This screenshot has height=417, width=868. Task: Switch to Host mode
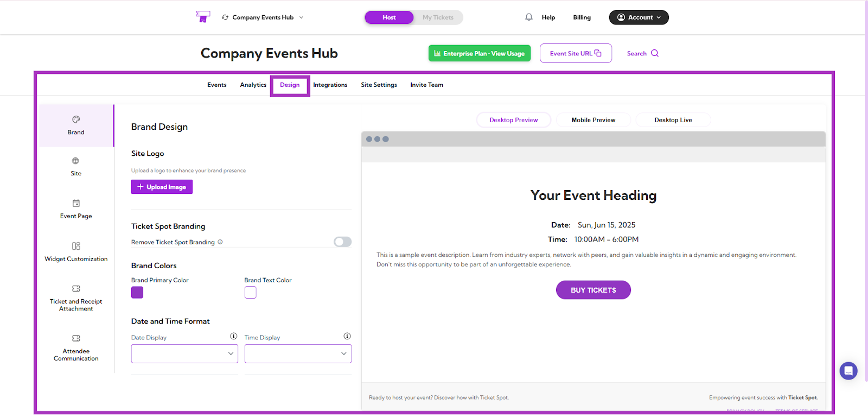click(x=389, y=17)
